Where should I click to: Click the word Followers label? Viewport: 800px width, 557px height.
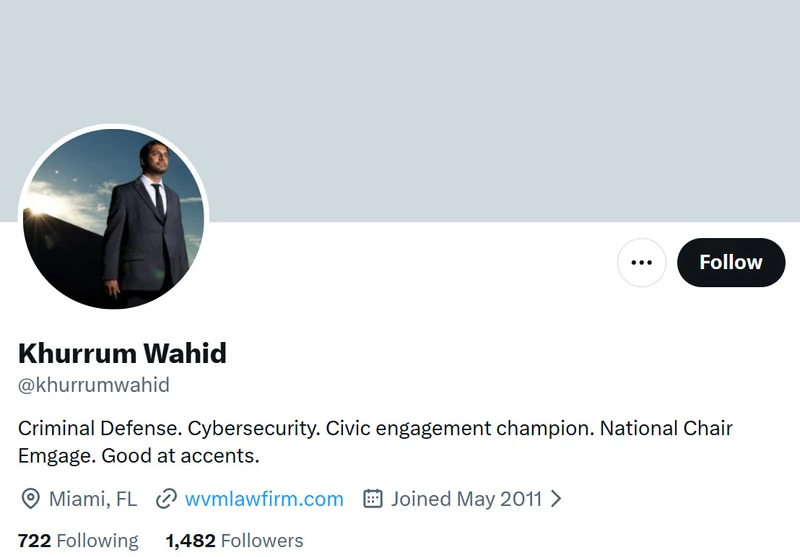(x=262, y=540)
